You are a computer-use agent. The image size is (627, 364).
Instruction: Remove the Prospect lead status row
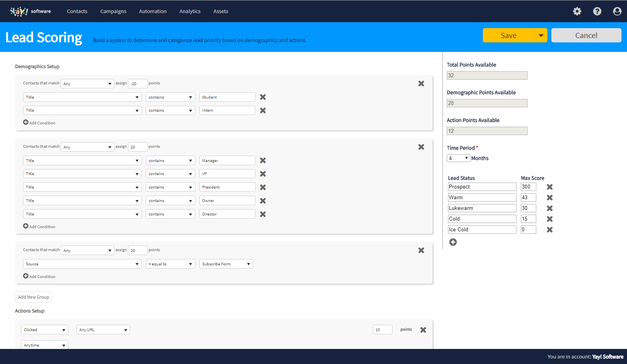(550, 187)
